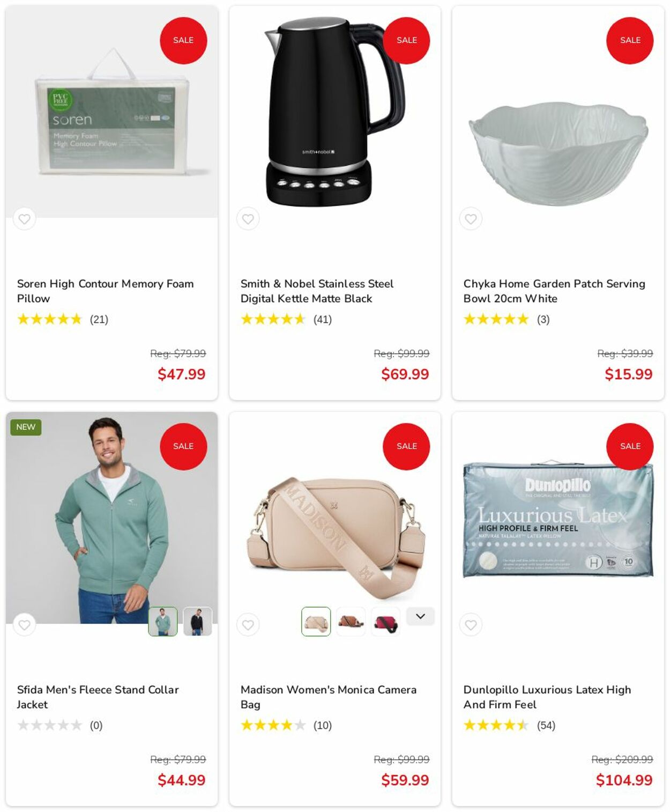Select the beige Madison bag colour swatch
Screen dimensions: 670x812
[316, 622]
